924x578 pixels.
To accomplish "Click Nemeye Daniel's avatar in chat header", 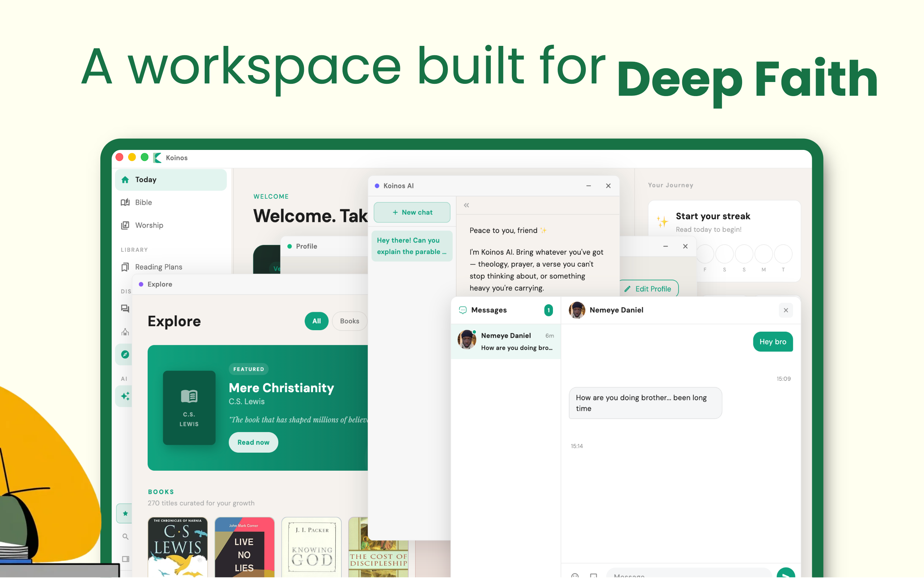I will coord(577,310).
